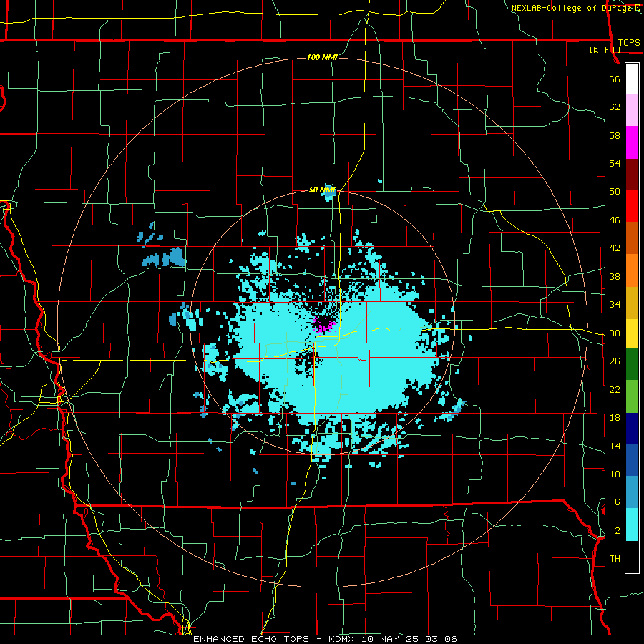This screenshot has width=644, height=644.
Task: Select the dark orange legend swatch
Action: pos(632,238)
